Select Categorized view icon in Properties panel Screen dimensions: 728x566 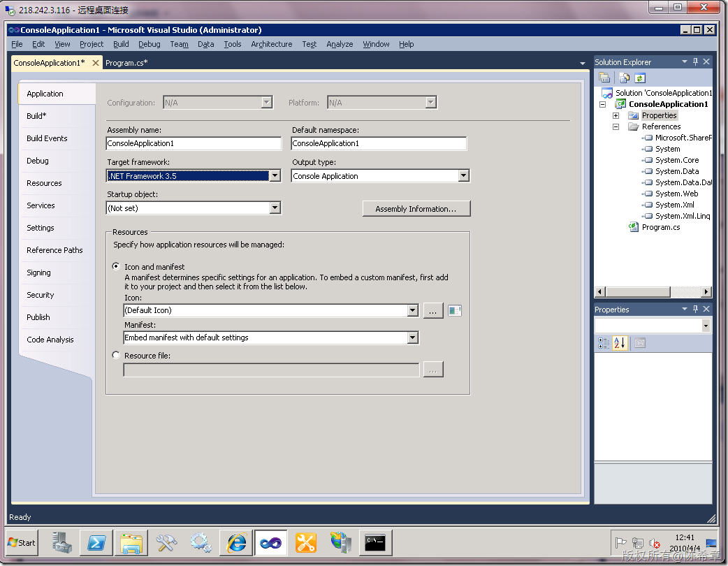[x=603, y=343]
